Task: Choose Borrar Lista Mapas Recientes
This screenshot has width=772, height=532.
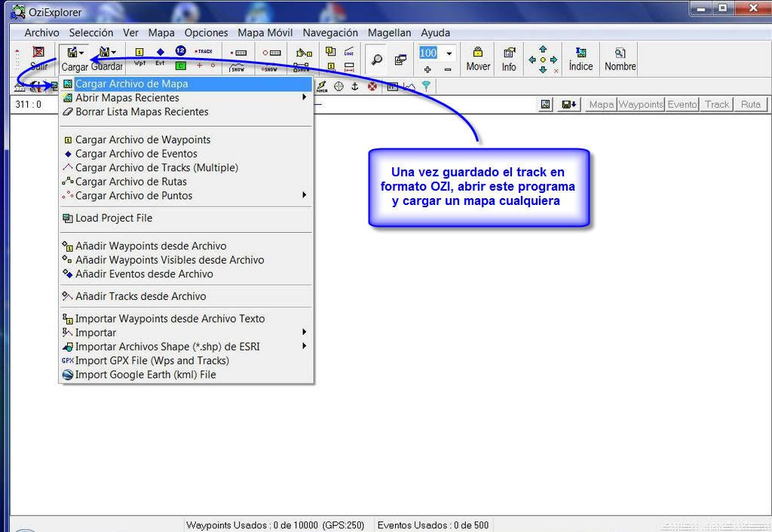Action: [186, 112]
